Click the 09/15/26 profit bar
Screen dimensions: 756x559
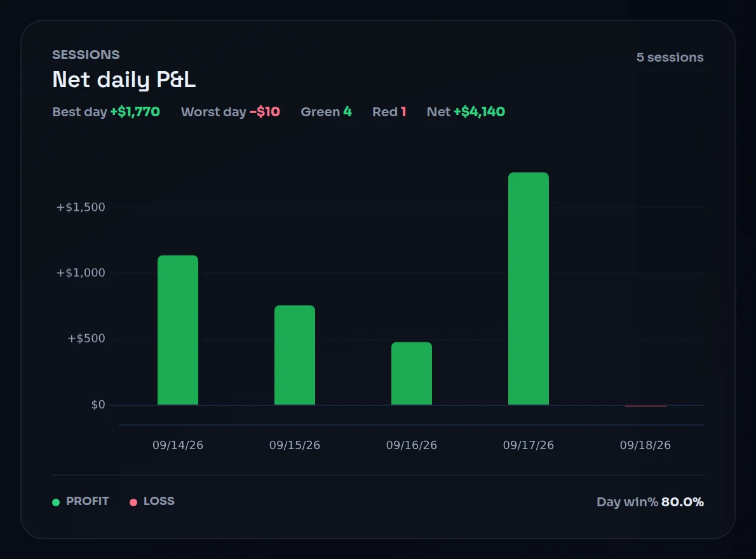tap(295, 355)
